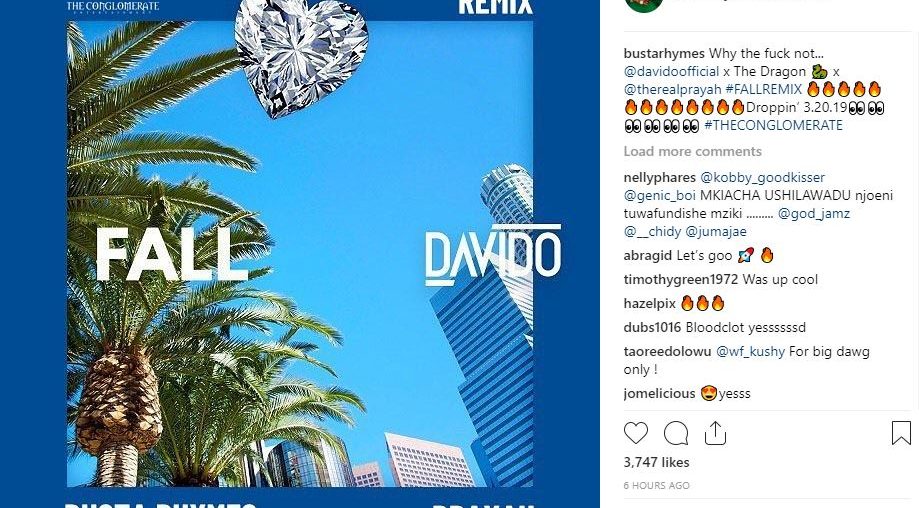Viewport: 919px width, 508px height.
Task: Like the post with the heart icon
Action: [636, 434]
